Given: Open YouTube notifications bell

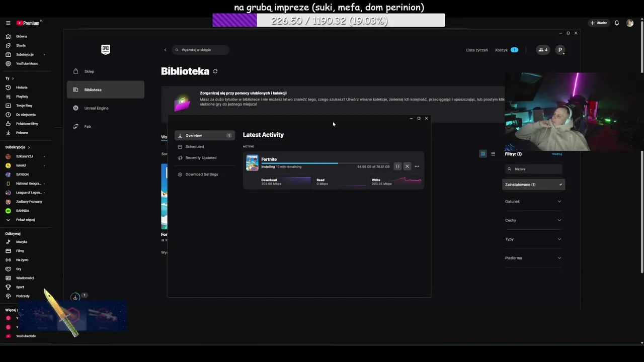Looking at the screenshot, I should click(617, 23).
